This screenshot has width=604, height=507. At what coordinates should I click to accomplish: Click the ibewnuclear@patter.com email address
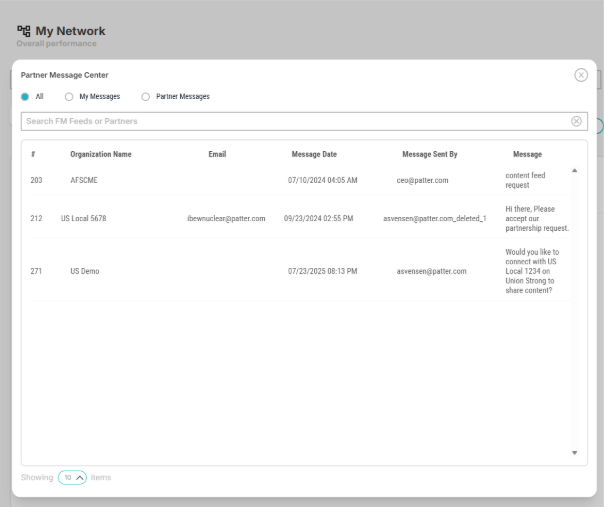[226, 218]
